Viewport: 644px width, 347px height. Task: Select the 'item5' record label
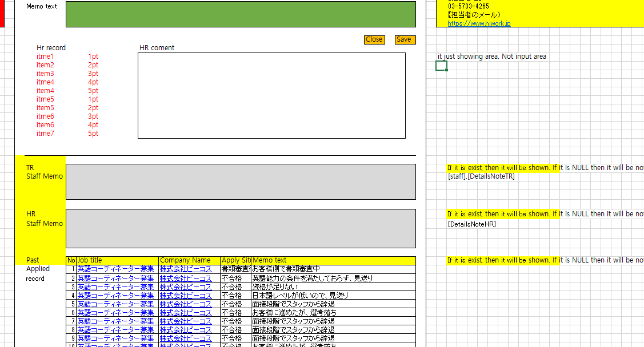[45, 108]
